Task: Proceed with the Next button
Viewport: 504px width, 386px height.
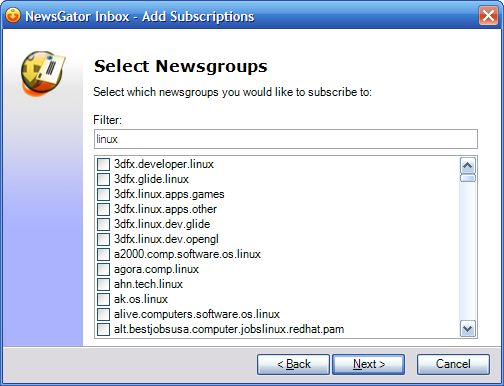Action: (369, 364)
